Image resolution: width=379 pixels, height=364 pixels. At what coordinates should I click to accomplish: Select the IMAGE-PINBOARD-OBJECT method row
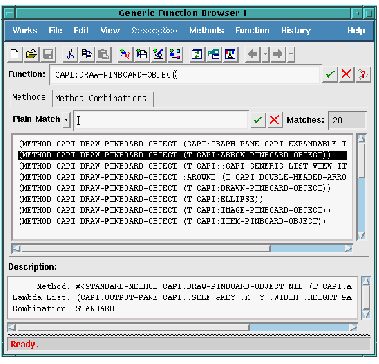point(183,210)
